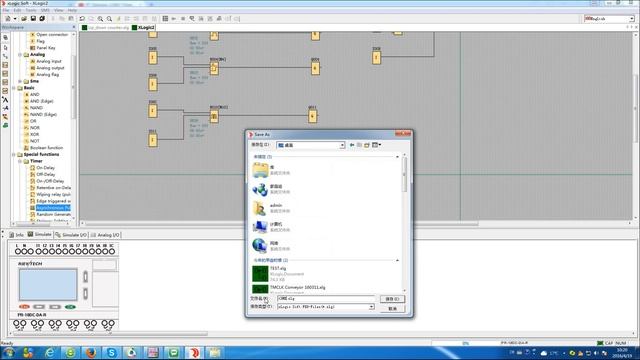The height and width of the screenshot is (360, 640).
Task: Open the Tools menu
Action: coord(31,10)
